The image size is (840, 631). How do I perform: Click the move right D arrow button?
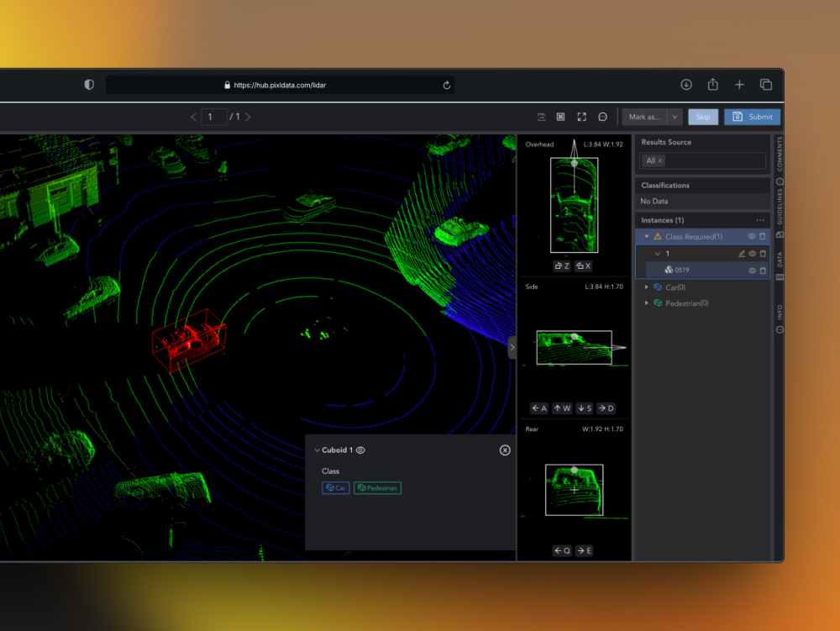click(x=606, y=408)
